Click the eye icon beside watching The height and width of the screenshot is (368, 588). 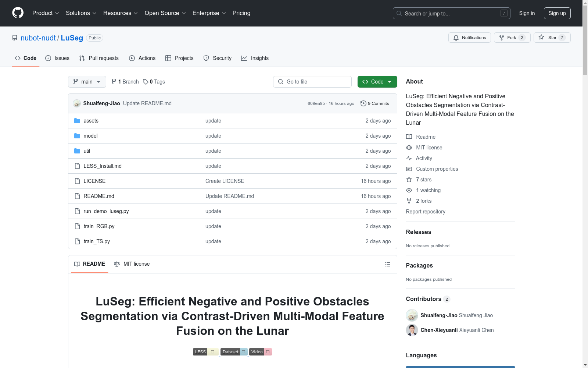click(x=409, y=190)
